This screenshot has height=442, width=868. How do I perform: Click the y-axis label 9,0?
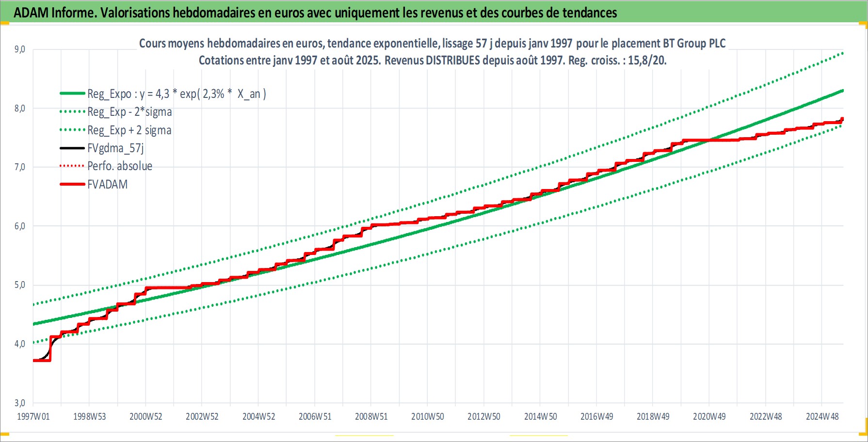pos(20,49)
